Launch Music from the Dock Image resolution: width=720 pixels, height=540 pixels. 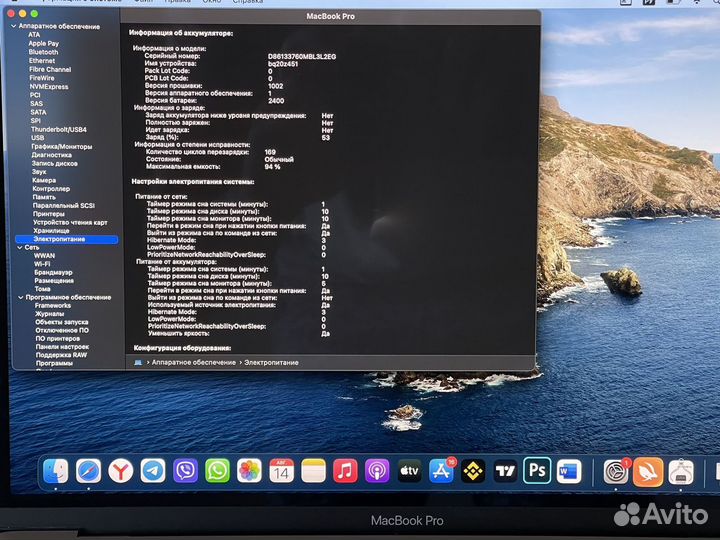pos(345,471)
